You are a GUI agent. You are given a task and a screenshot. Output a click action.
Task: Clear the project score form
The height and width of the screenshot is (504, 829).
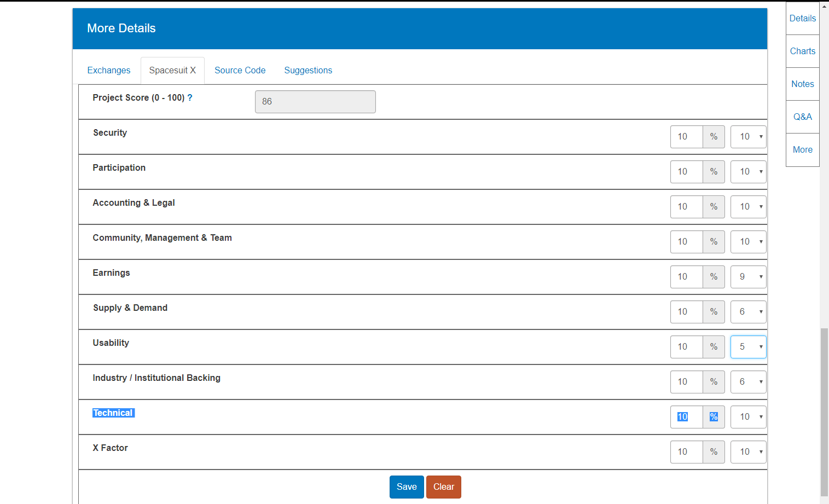444,487
